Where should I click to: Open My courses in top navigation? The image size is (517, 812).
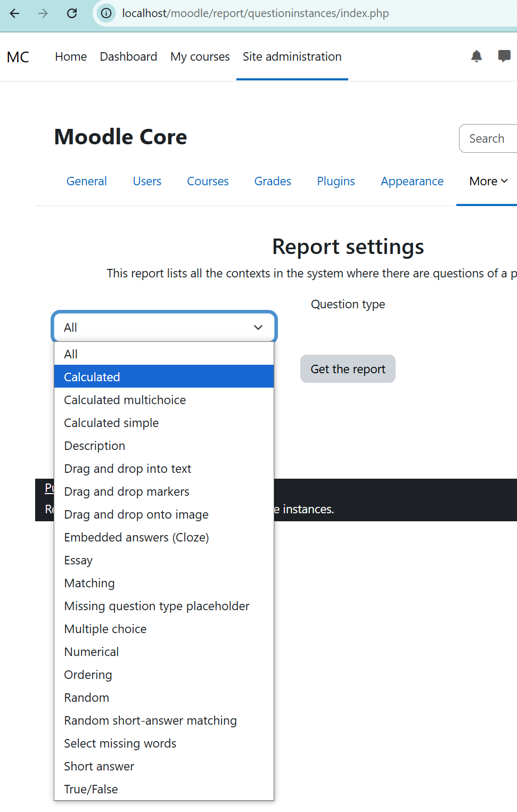coord(200,56)
